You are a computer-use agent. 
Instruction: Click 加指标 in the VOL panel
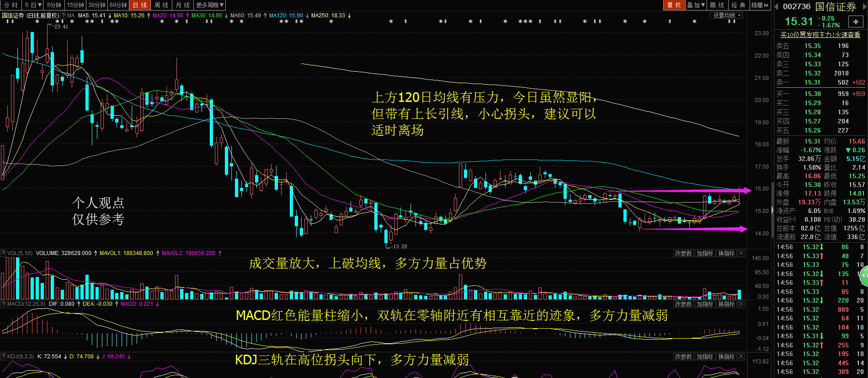click(705, 253)
